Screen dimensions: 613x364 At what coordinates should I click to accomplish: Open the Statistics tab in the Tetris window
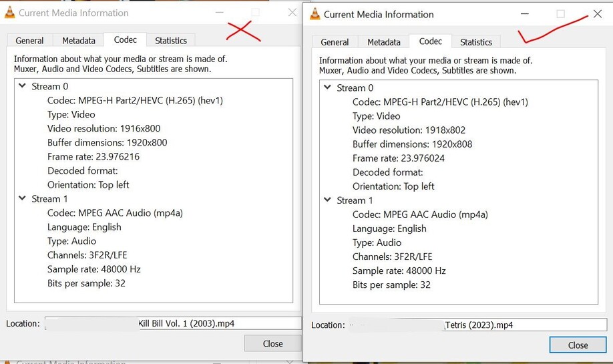click(x=476, y=42)
